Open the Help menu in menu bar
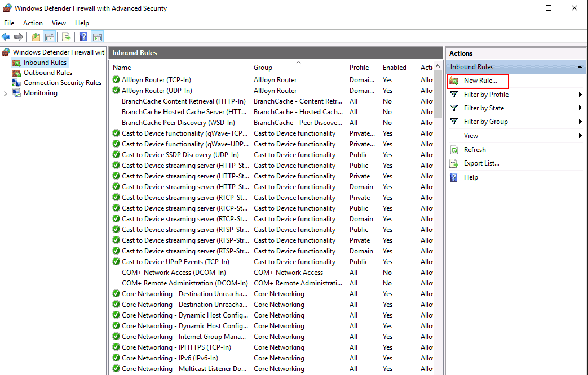Image resolution: width=588 pixels, height=375 pixels. click(x=82, y=23)
